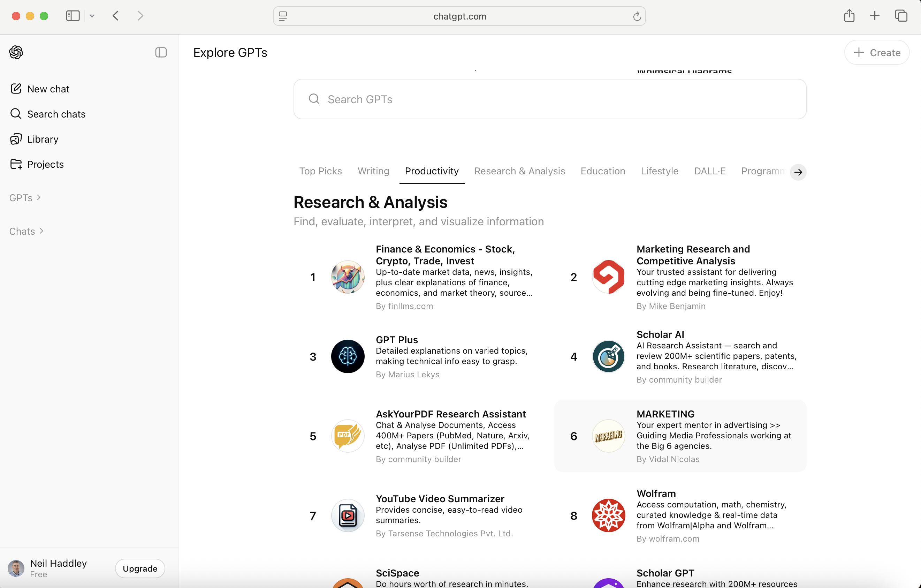Screen dimensions: 921x588
Task: Toggle Safari's sidebar button
Action: point(73,16)
